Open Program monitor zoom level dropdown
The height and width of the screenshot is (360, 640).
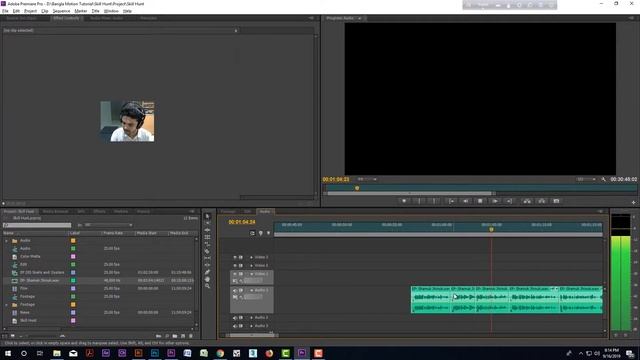pyautogui.click(x=367, y=179)
